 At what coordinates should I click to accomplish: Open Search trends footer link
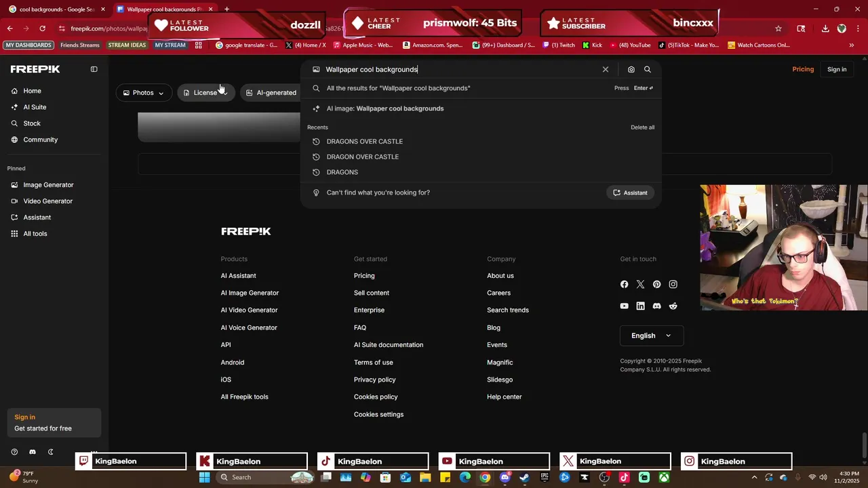coord(508,310)
